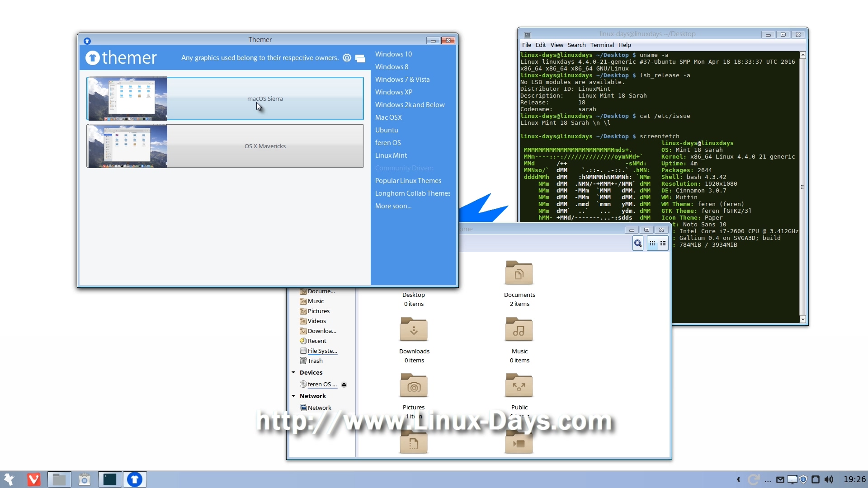Open the Desktop folder label in file manager
This screenshot has width=868, height=488.
[413, 295]
